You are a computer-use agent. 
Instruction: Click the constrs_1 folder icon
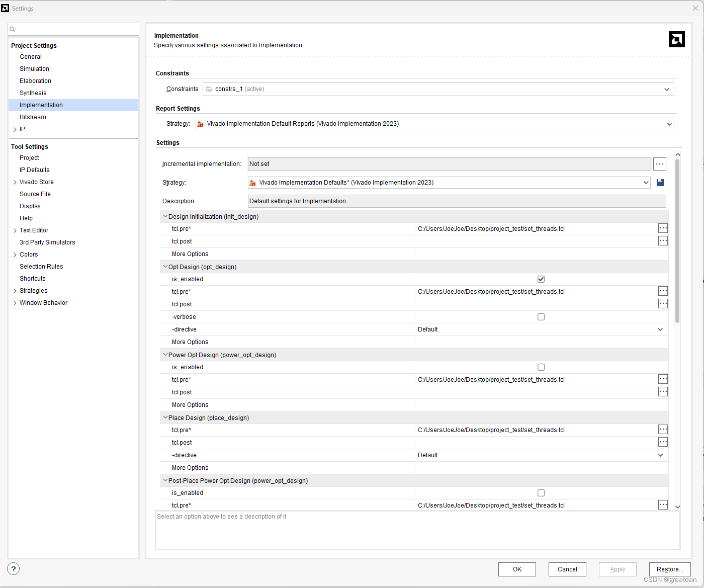pos(209,89)
